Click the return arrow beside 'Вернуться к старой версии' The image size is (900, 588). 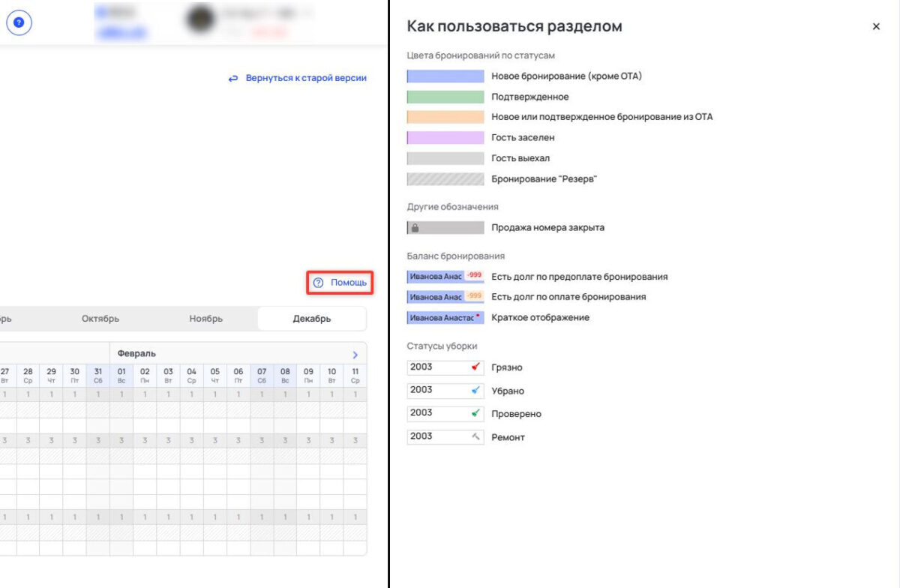point(231,78)
